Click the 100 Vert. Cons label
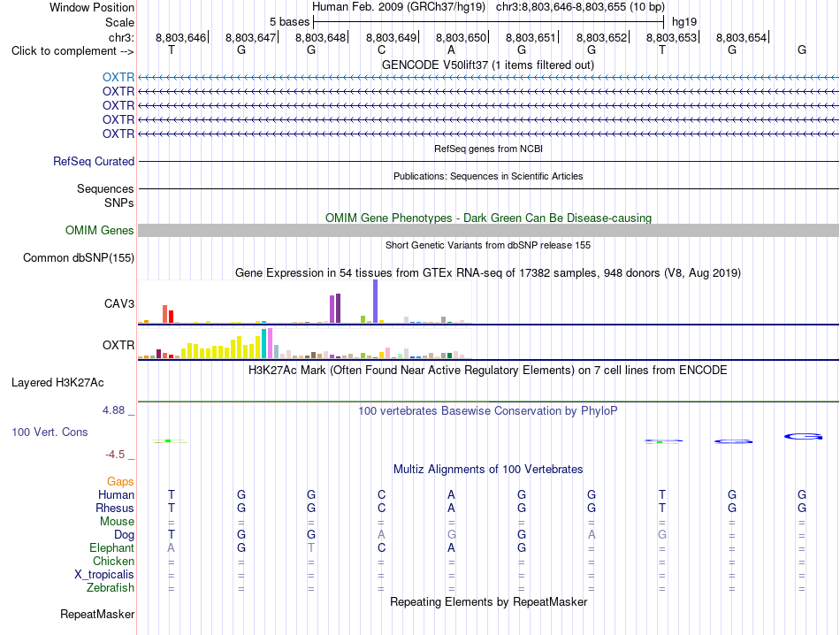 50,432
